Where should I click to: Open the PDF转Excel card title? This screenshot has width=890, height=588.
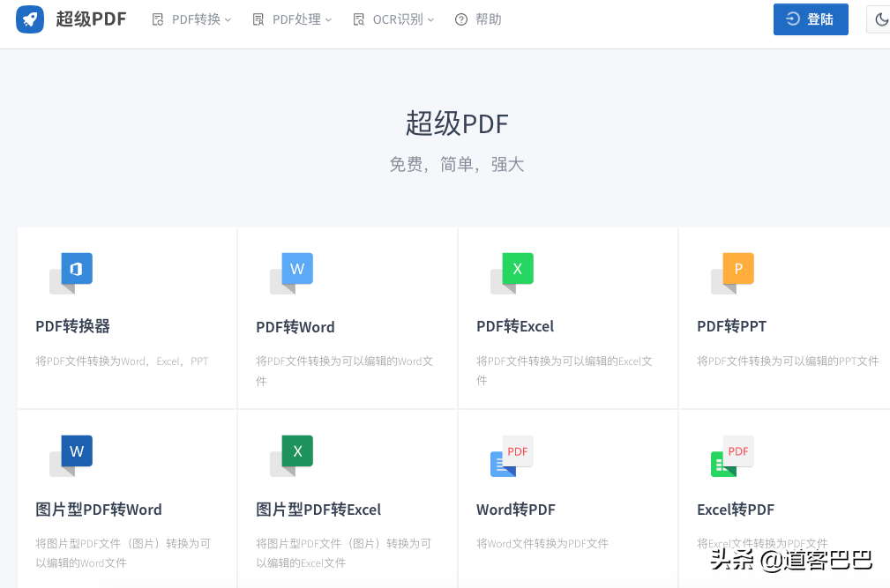tap(515, 326)
